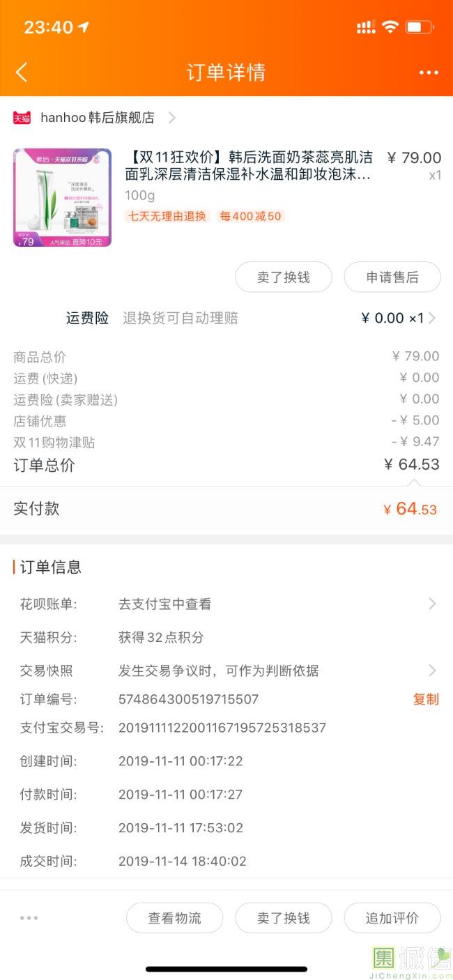The height and width of the screenshot is (980, 453).
Task: Tap the back arrow icon
Action: [x=22, y=72]
